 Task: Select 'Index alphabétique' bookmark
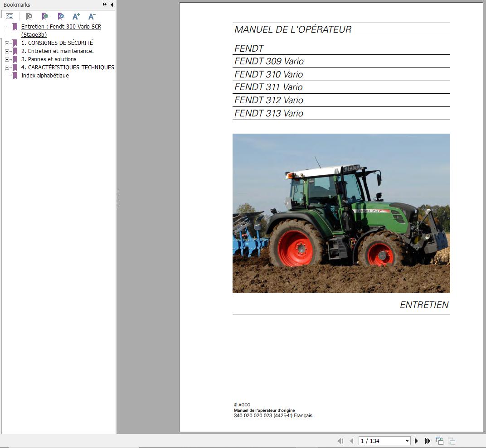[45, 75]
